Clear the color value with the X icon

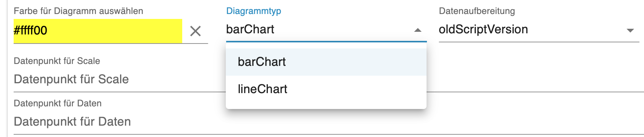tap(195, 31)
